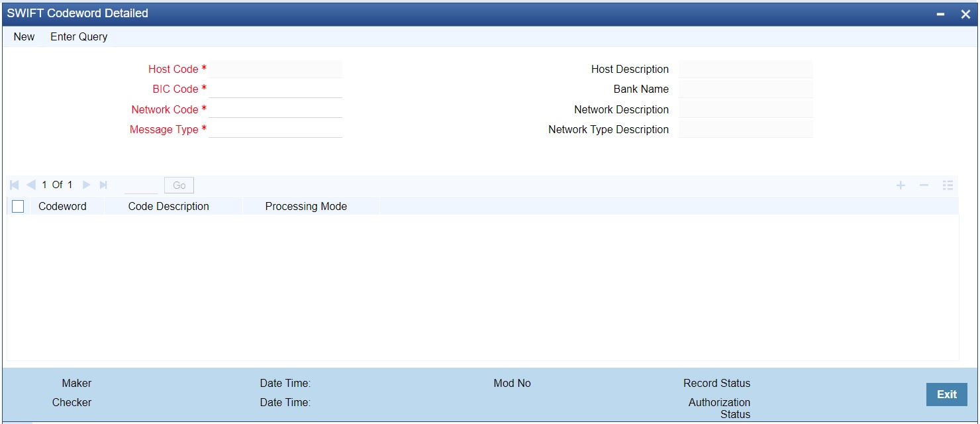
Task: Click the Go button
Action: point(179,185)
